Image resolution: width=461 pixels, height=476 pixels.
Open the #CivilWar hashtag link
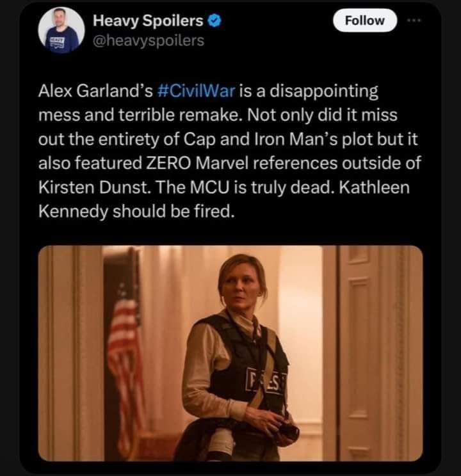click(197, 90)
